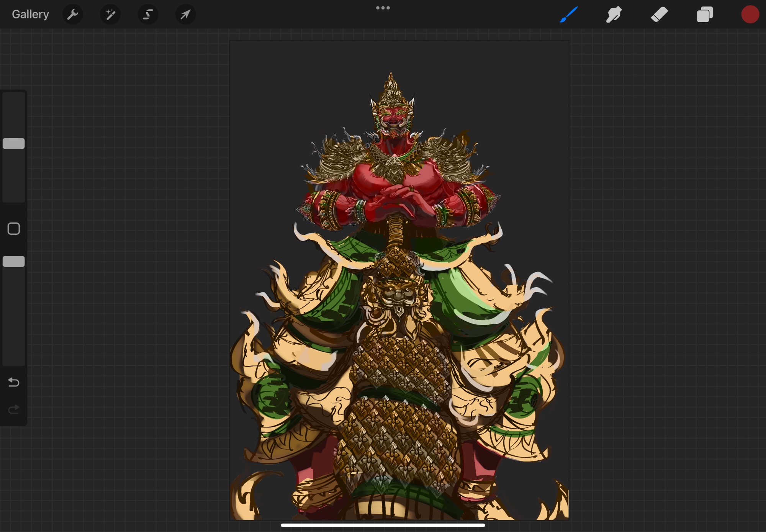Activate the Selection tool
The width and height of the screenshot is (766, 532).
148,15
